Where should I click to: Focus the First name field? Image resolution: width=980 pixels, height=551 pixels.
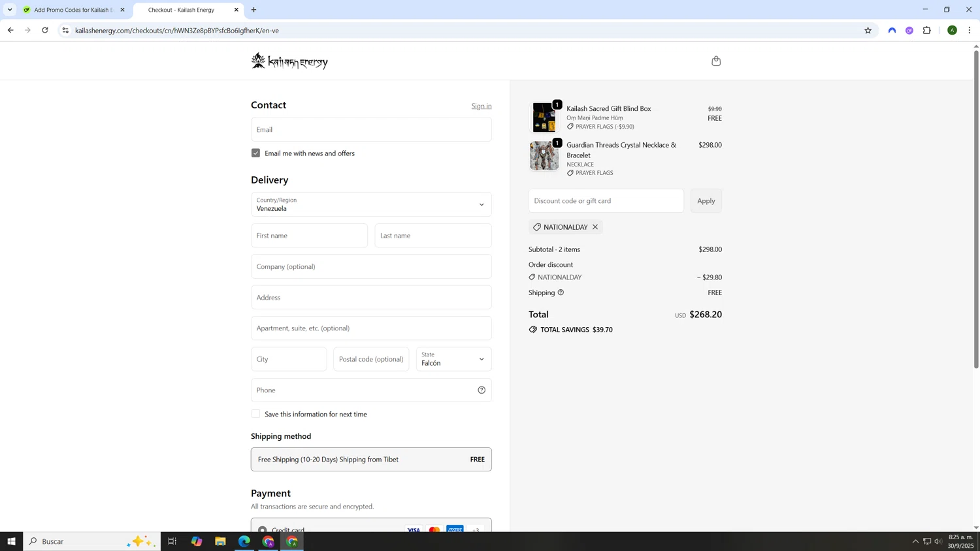[309, 236]
